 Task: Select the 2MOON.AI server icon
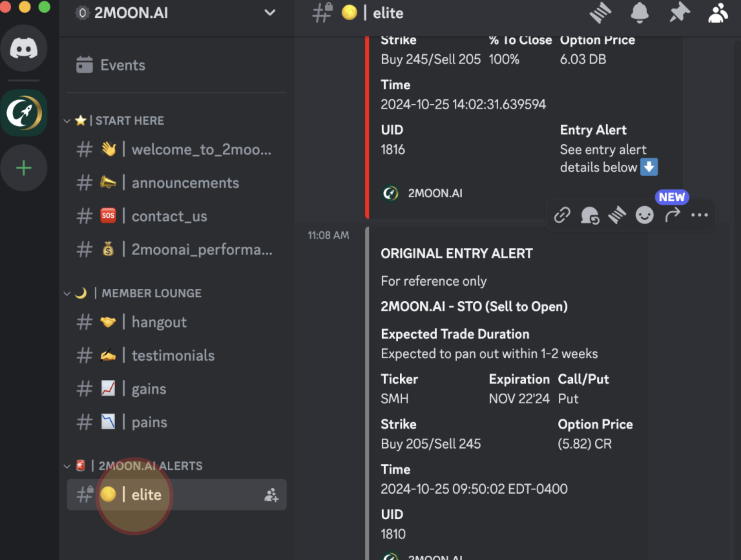coord(23,113)
